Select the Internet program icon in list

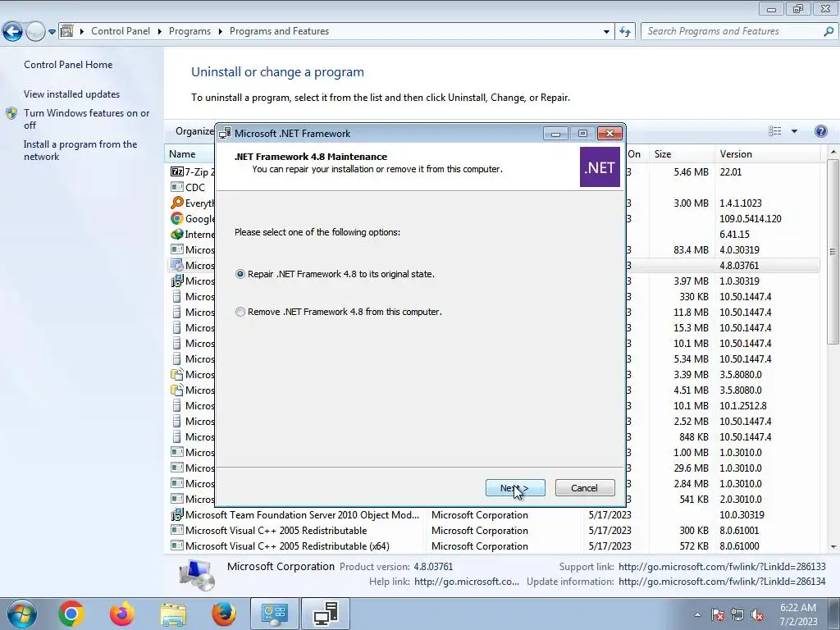click(x=177, y=234)
